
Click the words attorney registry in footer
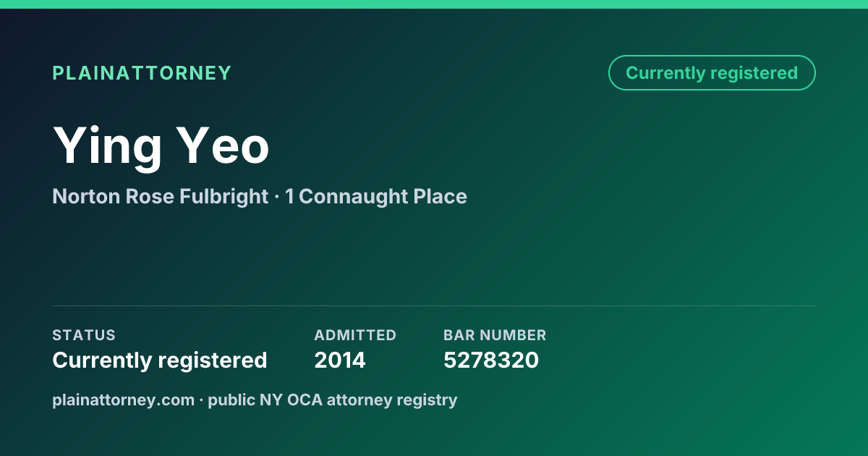coord(392,400)
